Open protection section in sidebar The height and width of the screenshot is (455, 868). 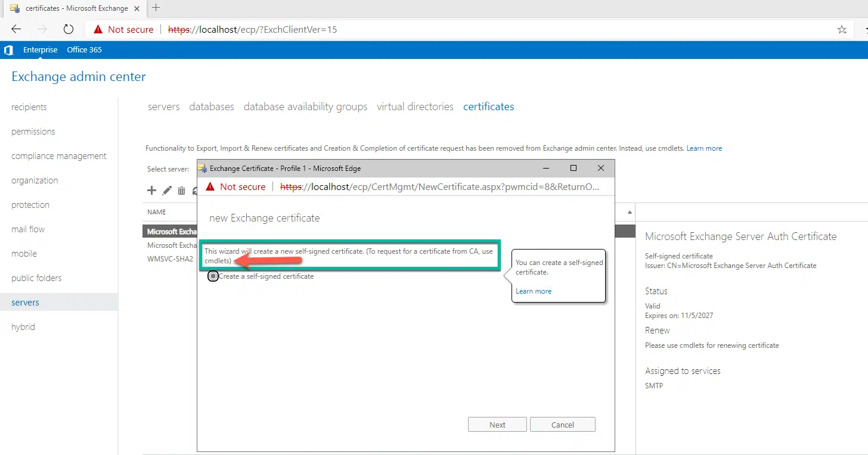[x=30, y=205]
